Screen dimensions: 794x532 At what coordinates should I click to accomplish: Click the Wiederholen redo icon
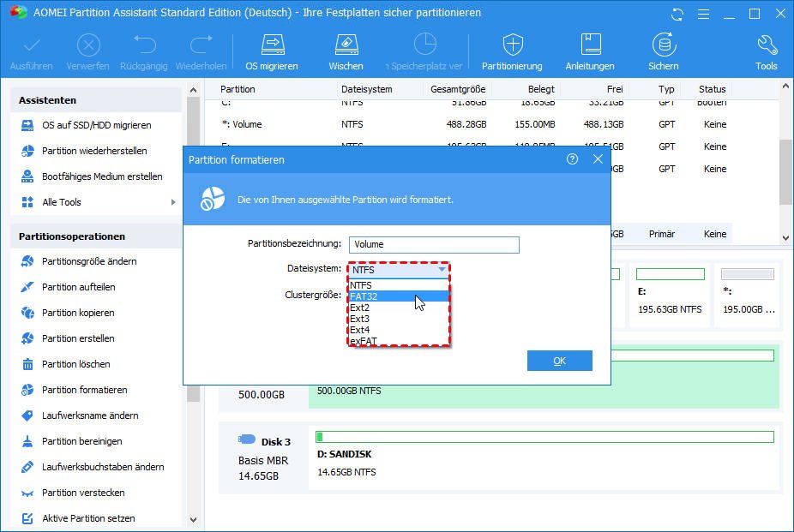tap(201, 45)
